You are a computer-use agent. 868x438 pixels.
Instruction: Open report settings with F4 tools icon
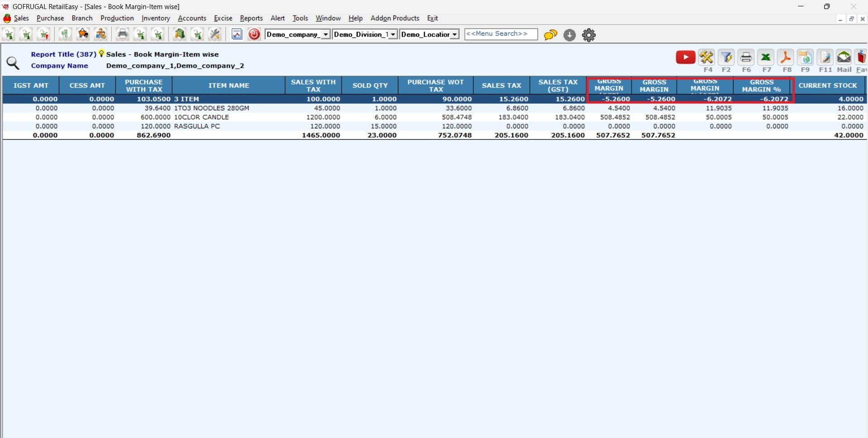706,57
